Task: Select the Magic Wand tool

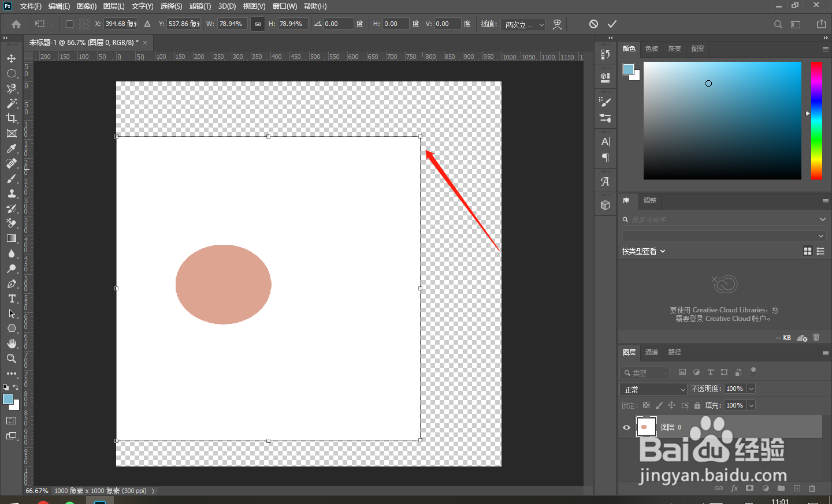Action: pos(12,103)
